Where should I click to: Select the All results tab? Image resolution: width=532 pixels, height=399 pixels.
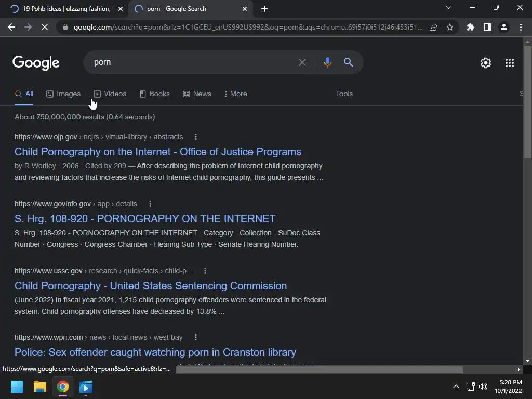[24, 94]
